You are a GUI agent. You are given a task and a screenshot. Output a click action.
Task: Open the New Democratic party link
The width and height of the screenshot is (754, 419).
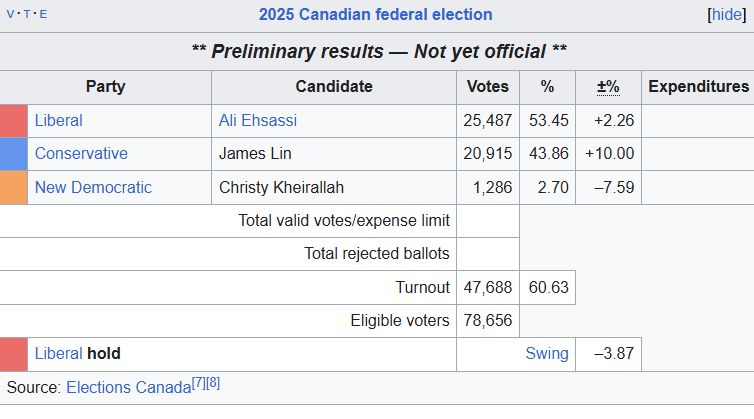[93, 187]
